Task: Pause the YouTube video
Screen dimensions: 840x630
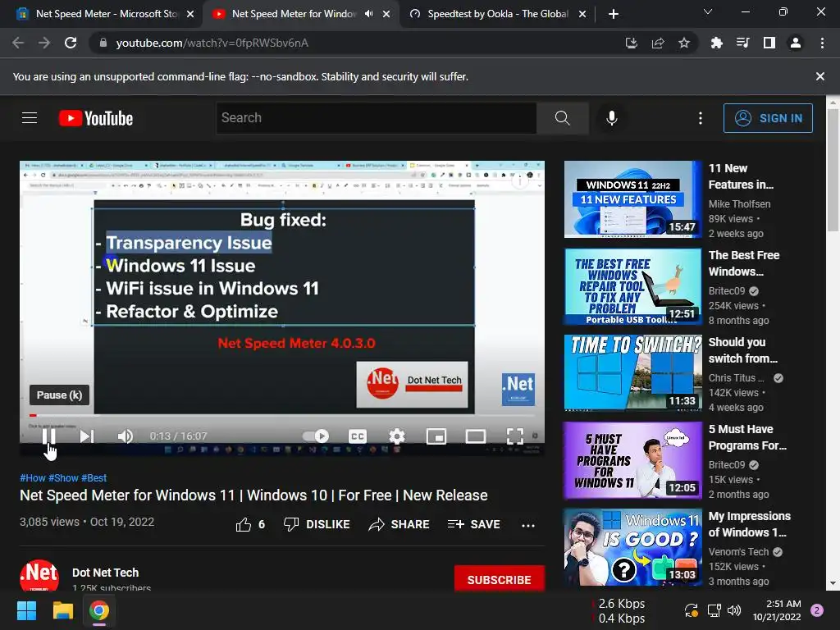Action: tap(48, 436)
